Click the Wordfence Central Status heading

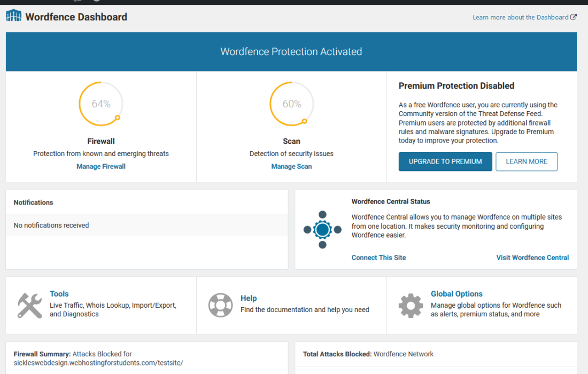(x=391, y=201)
